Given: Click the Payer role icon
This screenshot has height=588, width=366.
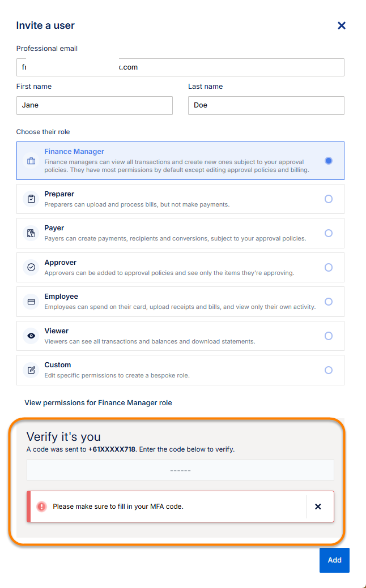Looking at the screenshot, I should [x=31, y=233].
